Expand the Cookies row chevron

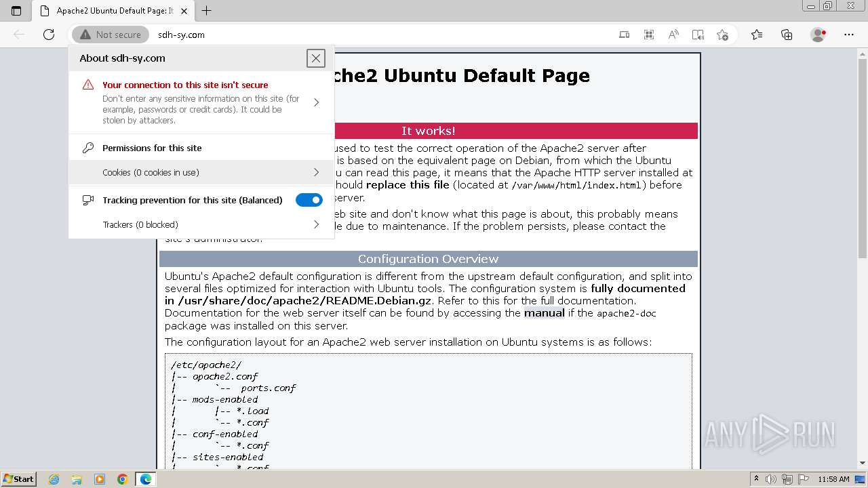coord(316,172)
